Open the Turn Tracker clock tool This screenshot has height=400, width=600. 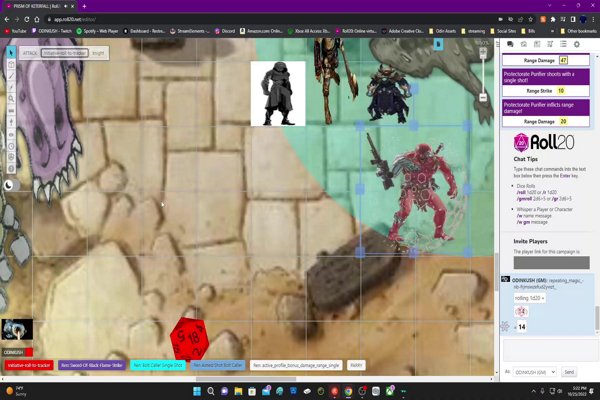[11, 146]
